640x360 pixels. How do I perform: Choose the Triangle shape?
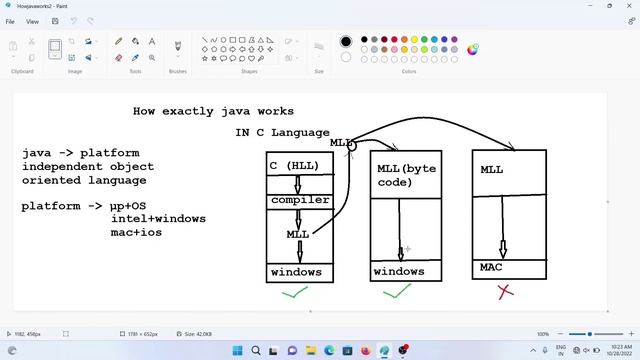tap(261, 40)
